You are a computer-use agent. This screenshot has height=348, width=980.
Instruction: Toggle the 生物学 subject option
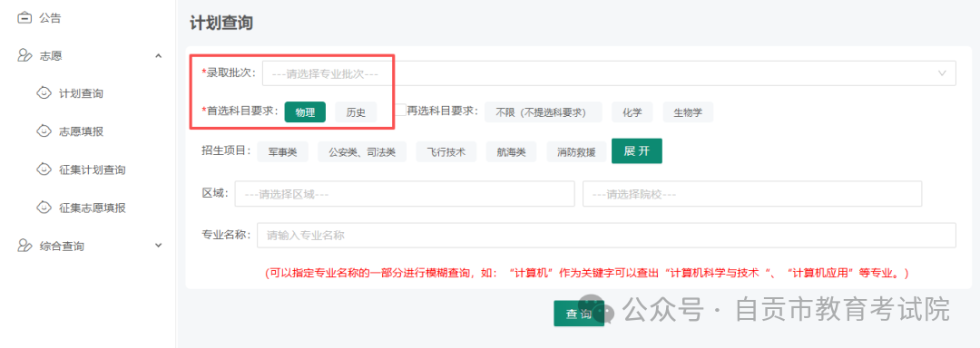click(x=688, y=112)
